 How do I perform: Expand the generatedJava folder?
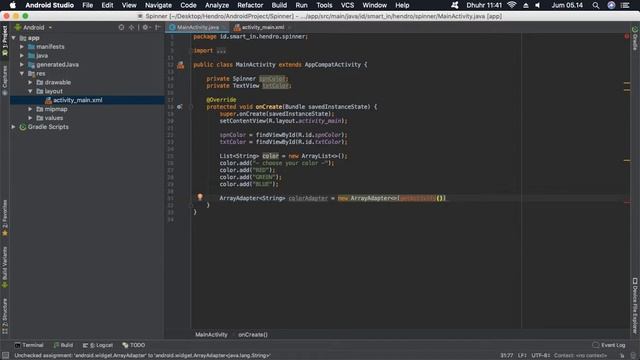point(22,65)
